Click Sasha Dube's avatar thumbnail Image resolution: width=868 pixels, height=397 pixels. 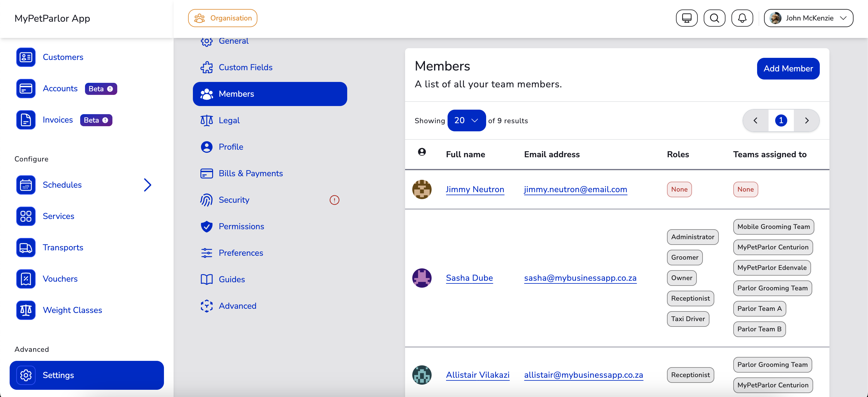422,278
